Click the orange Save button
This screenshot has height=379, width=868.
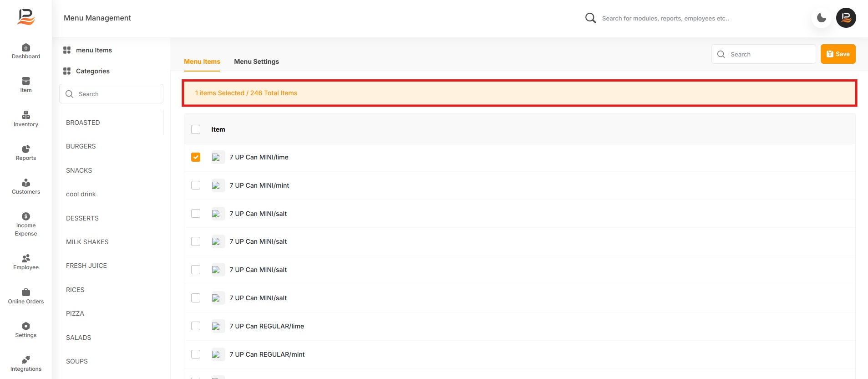click(838, 54)
